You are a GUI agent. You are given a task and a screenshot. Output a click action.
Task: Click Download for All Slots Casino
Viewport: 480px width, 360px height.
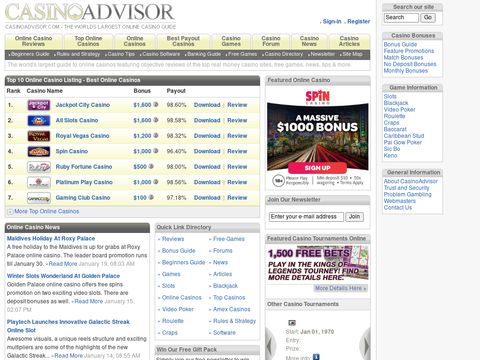click(207, 120)
